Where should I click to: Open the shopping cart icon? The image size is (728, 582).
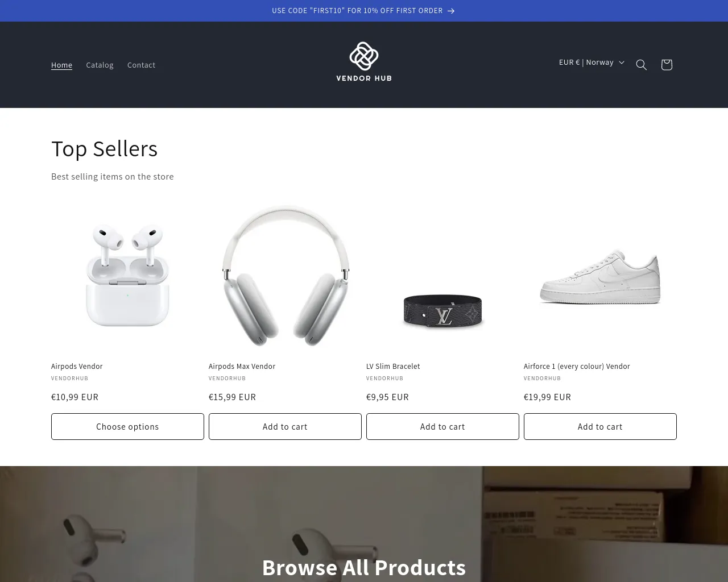click(667, 65)
